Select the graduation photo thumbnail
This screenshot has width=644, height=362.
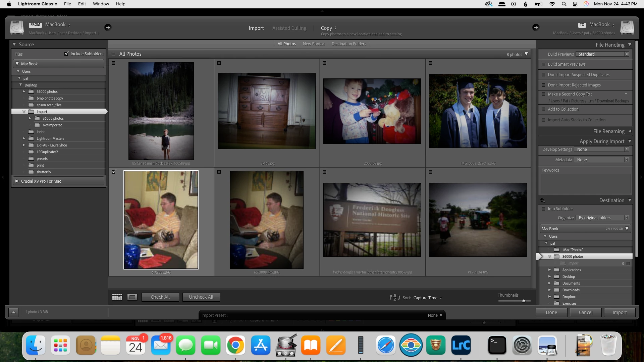[478, 111]
